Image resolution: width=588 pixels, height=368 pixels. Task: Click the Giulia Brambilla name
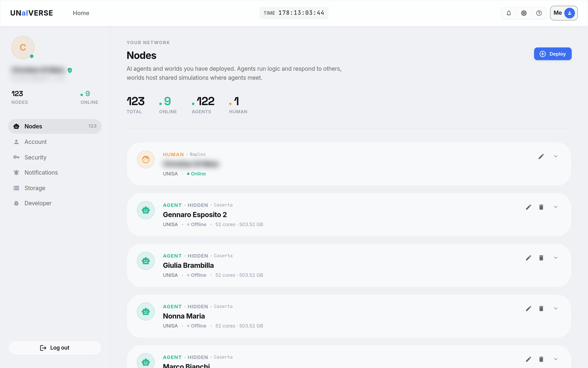tap(188, 265)
